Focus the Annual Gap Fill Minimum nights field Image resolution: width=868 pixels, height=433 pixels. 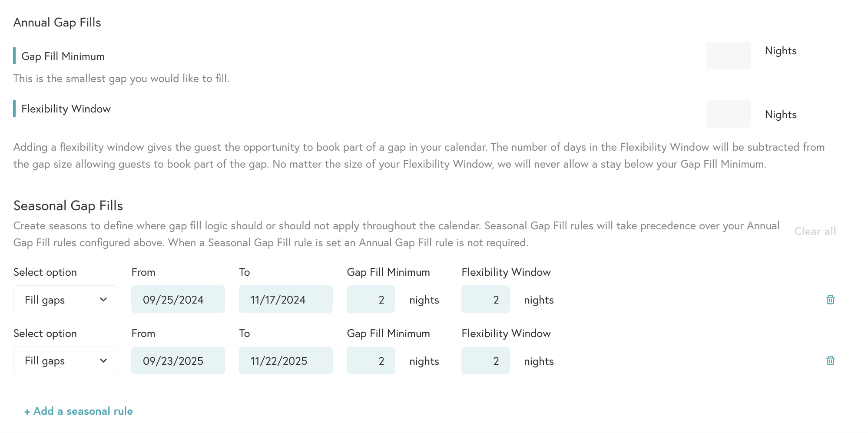pos(728,56)
